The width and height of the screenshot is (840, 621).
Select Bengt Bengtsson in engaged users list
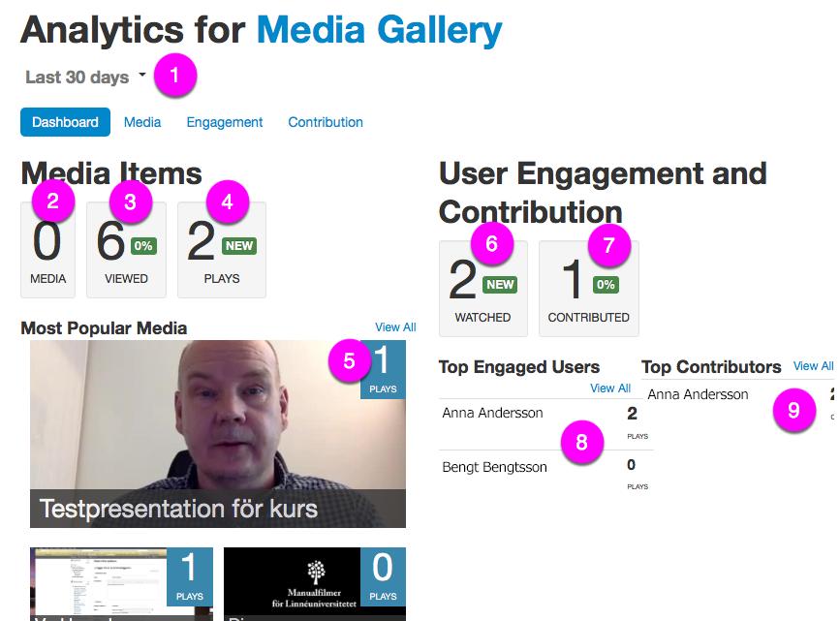click(x=494, y=467)
